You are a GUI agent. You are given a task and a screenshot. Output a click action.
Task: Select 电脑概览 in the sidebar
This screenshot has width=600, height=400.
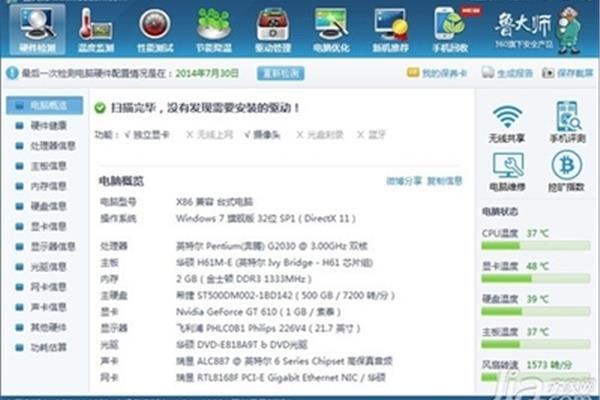[x=44, y=105]
